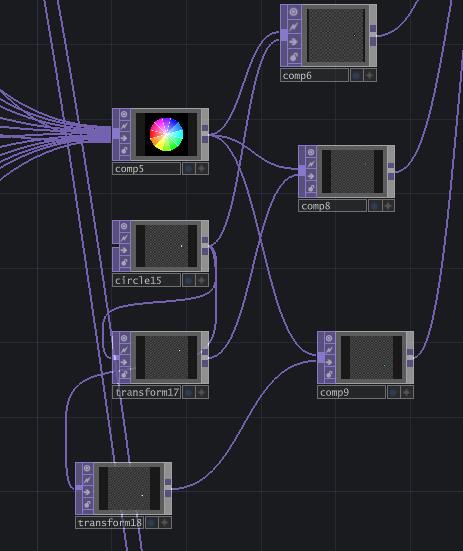Bypass the transform18 node
This screenshot has width=463, height=551.
click(x=87, y=492)
